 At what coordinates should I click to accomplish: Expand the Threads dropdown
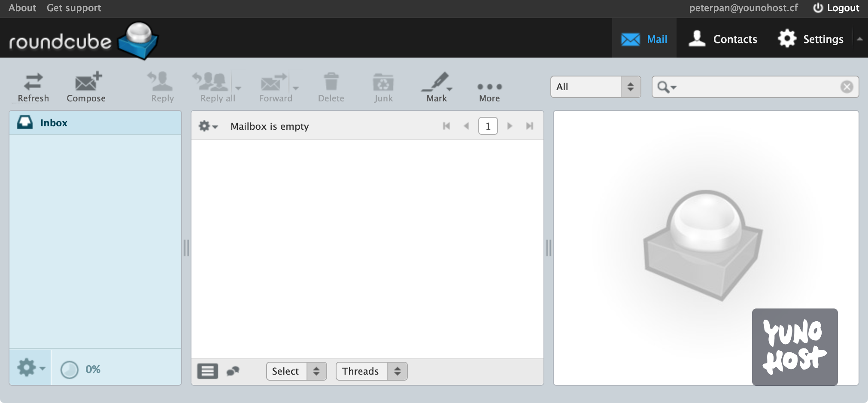click(371, 371)
